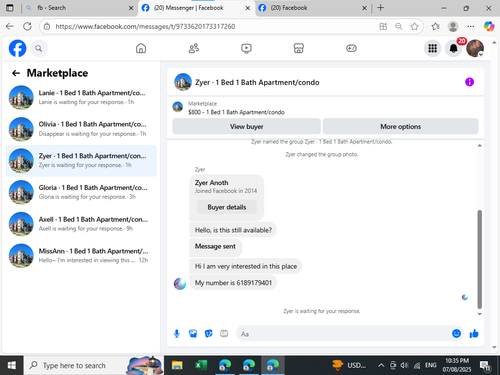
Task: Click the volume speaker tray icon
Action: click(x=404, y=366)
